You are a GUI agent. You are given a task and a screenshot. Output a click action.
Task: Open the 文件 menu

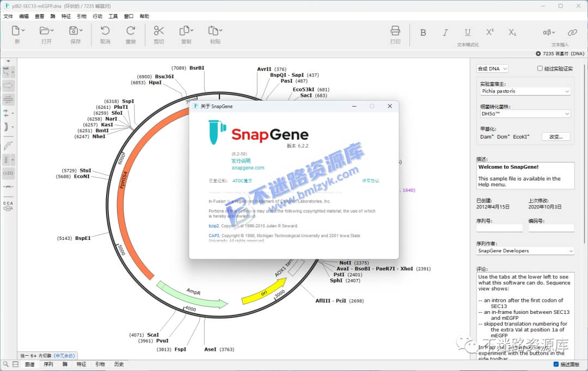(8, 16)
